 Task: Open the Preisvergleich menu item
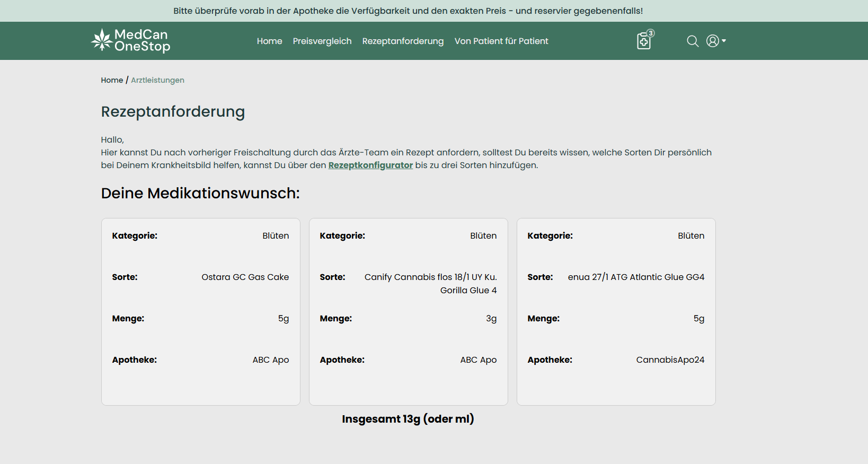click(x=322, y=41)
